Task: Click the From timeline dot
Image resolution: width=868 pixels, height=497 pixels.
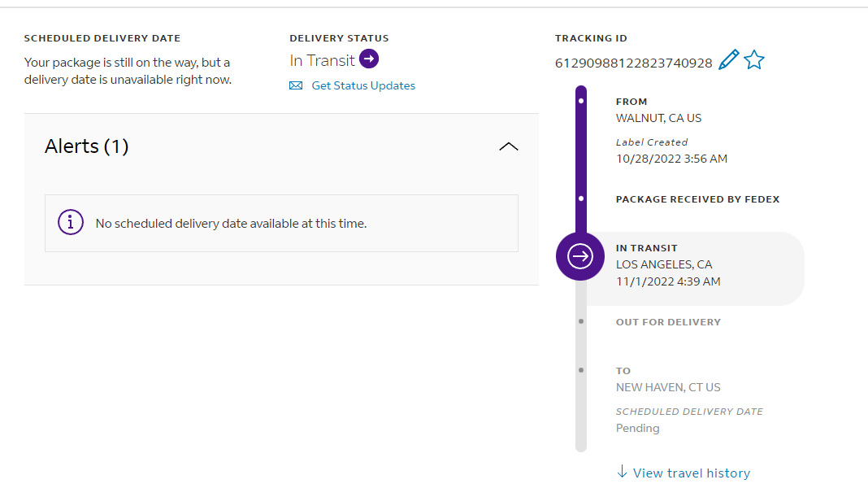Action: point(580,101)
